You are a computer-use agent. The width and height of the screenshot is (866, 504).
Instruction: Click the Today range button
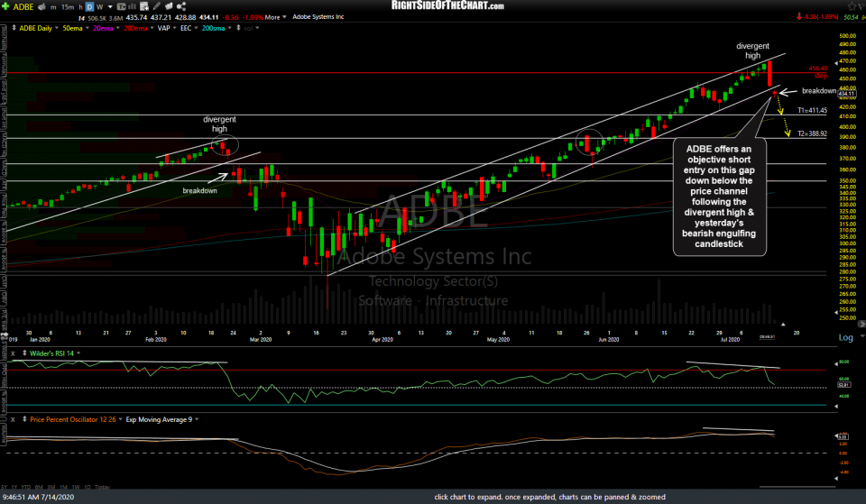[x=102, y=488]
